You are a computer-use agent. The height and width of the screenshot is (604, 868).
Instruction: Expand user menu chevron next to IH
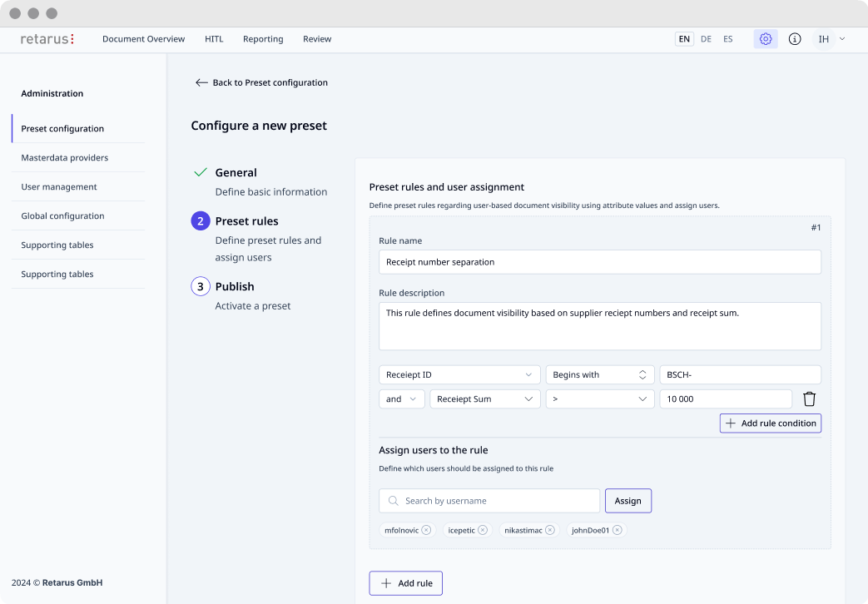(x=842, y=39)
